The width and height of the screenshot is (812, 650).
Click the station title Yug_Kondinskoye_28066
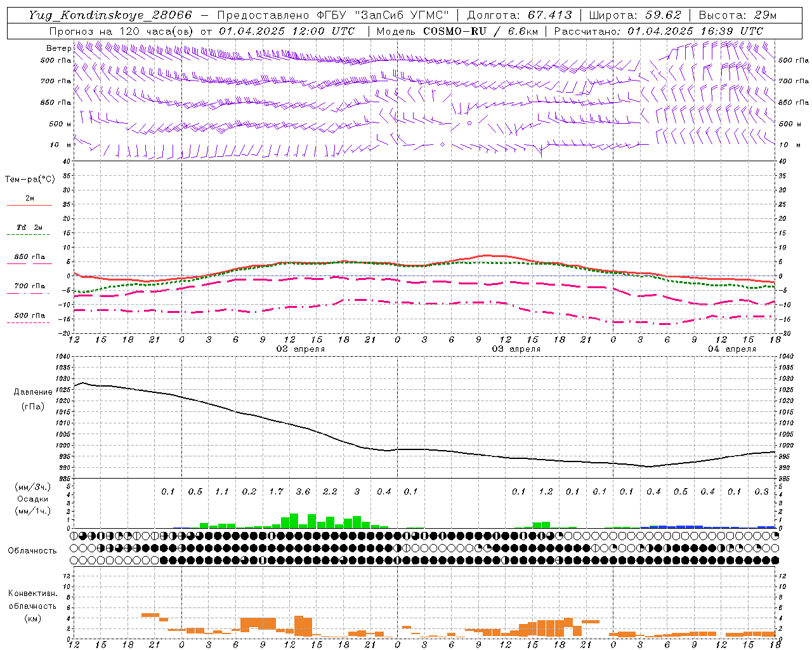tap(110, 15)
